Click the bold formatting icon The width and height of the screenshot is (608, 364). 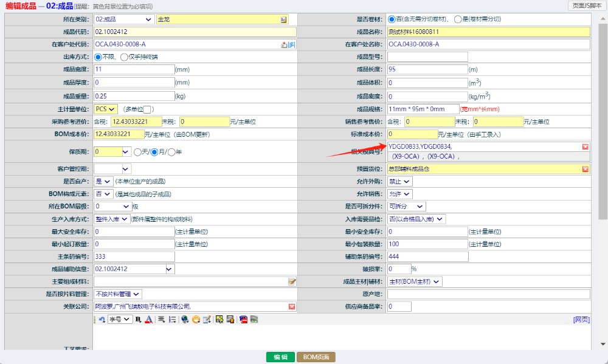(x=138, y=319)
